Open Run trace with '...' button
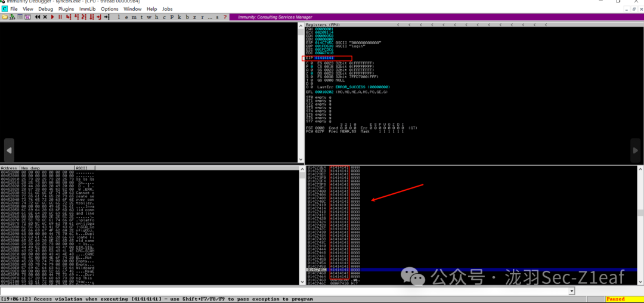The width and height of the screenshot is (644, 303). click(x=210, y=17)
